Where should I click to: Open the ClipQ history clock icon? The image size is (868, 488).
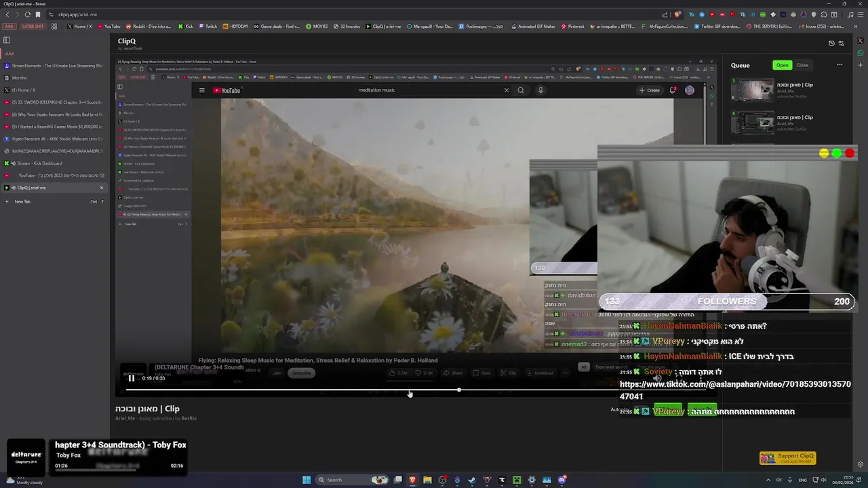831,43
